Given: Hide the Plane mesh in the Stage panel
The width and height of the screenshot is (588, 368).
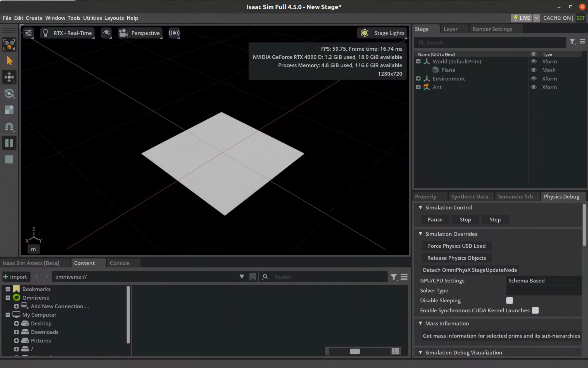Looking at the screenshot, I should tap(534, 70).
